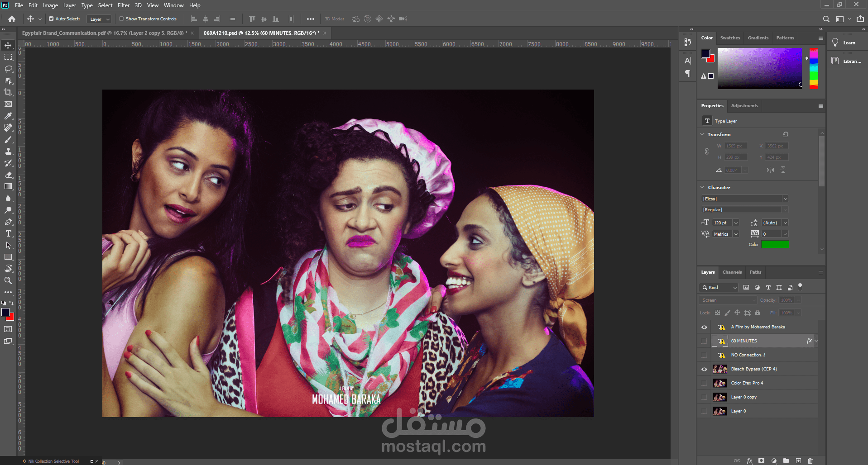Click the green text Color swatch
The image size is (868, 465).
coord(775,245)
